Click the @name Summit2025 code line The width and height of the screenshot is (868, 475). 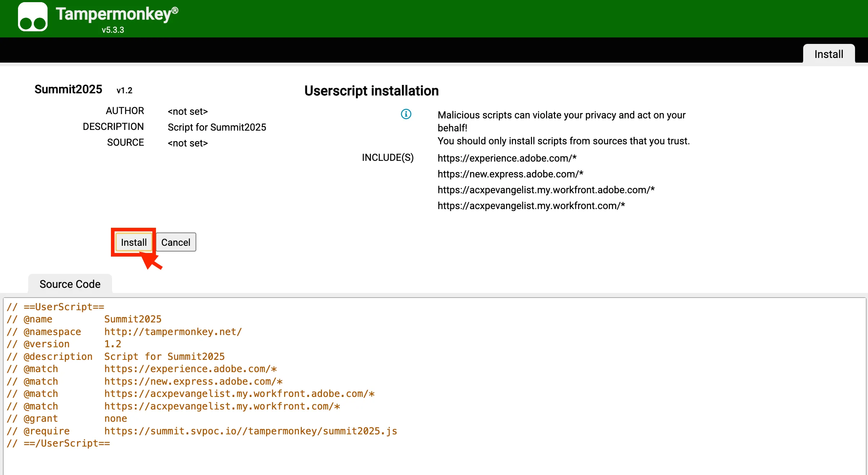point(84,319)
